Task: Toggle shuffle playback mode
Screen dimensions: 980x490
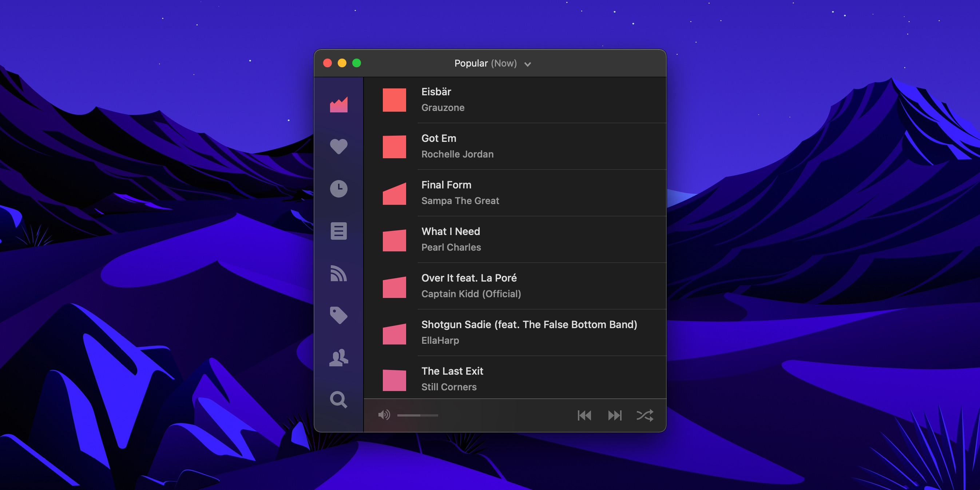Action: pyautogui.click(x=645, y=415)
